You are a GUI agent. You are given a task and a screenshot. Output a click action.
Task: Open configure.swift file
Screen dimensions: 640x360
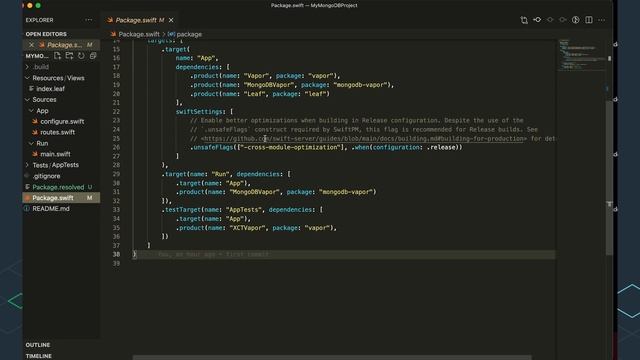coord(62,121)
